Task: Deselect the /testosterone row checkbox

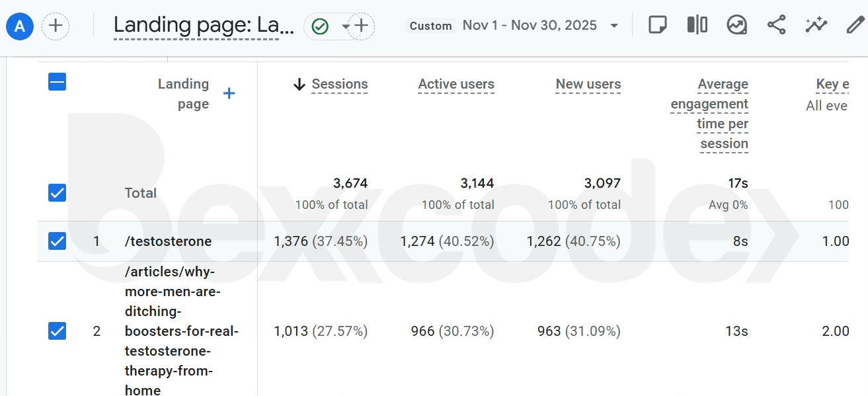Action: pyautogui.click(x=57, y=241)
